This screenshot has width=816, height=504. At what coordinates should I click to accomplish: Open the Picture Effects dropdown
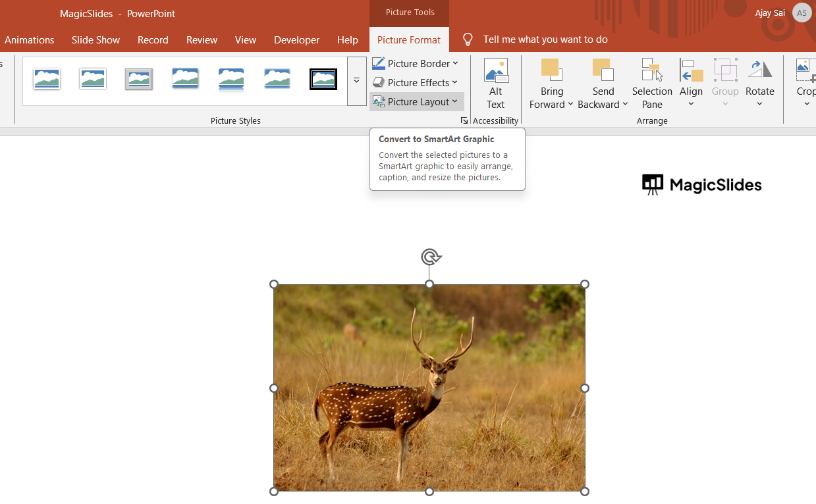click(x=416, y=82)
